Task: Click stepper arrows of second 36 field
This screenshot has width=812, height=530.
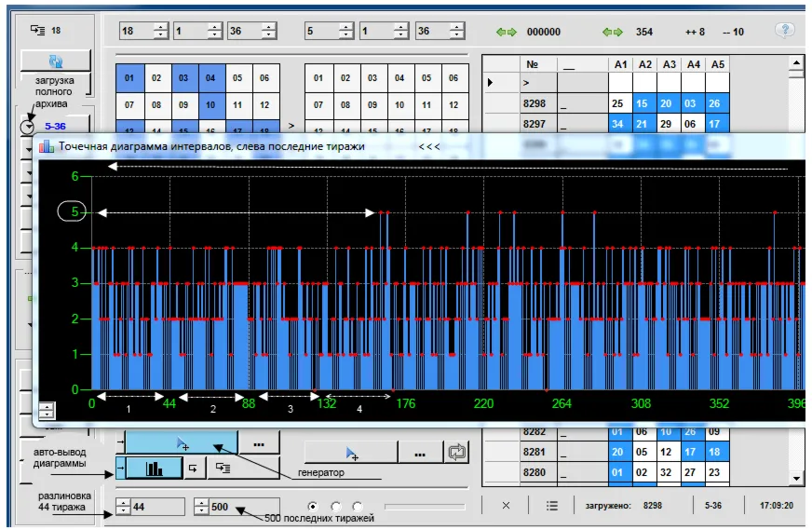Action: [x=456, y=31]
